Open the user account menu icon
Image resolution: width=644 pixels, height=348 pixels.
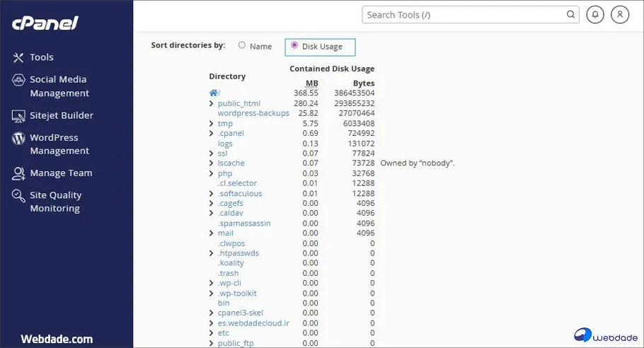tap(620, 15)
